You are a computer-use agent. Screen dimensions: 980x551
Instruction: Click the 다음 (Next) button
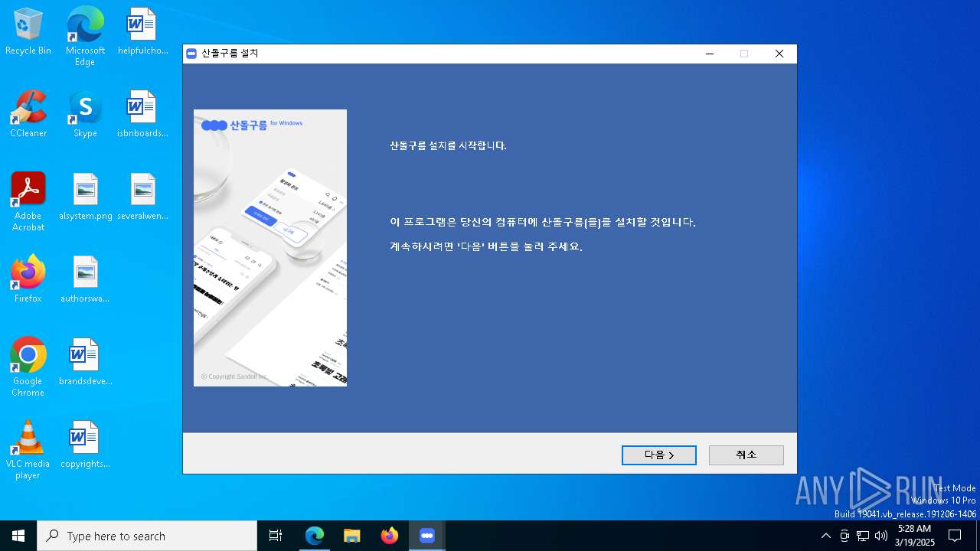click(659, 455)
